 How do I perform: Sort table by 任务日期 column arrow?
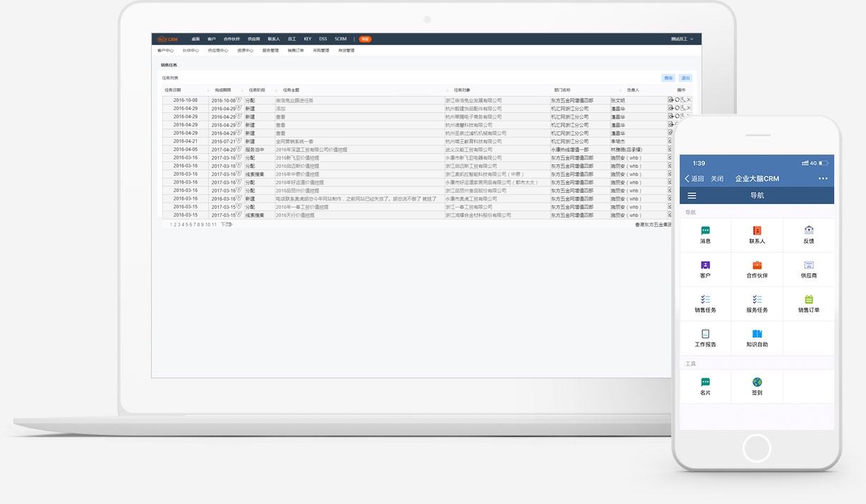(208, 90)
